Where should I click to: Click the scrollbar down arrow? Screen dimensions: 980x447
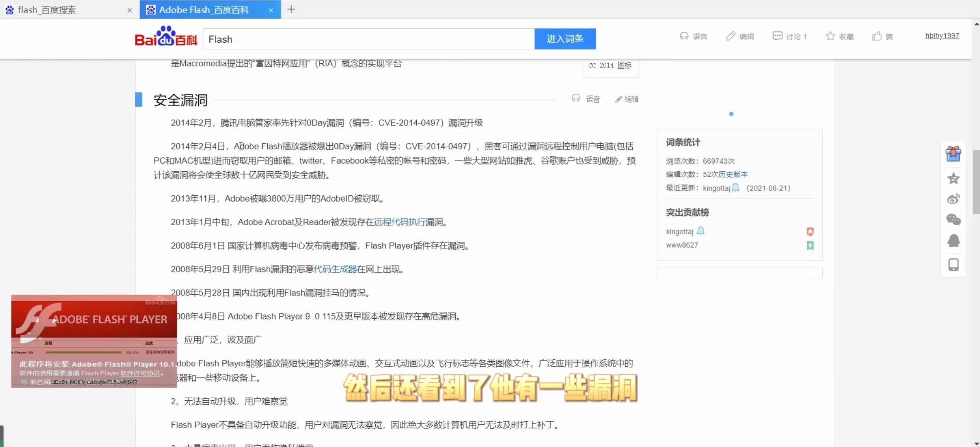(976, 443)
